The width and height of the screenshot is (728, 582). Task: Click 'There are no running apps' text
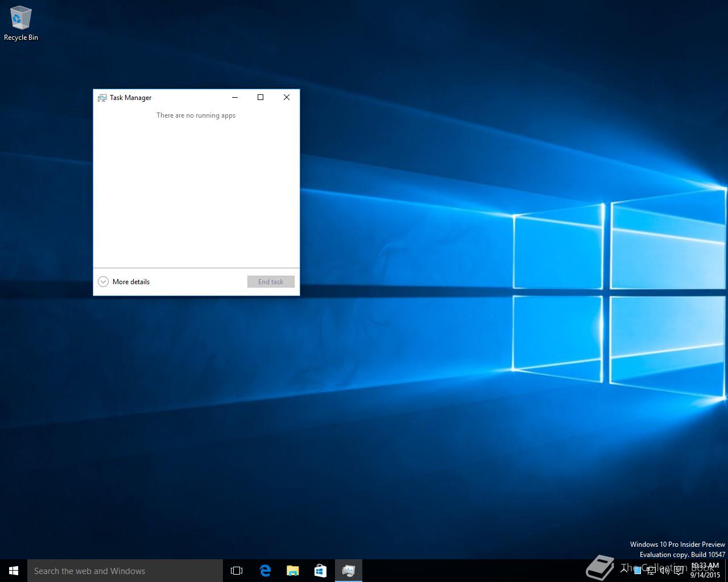[x=196, y=115]
